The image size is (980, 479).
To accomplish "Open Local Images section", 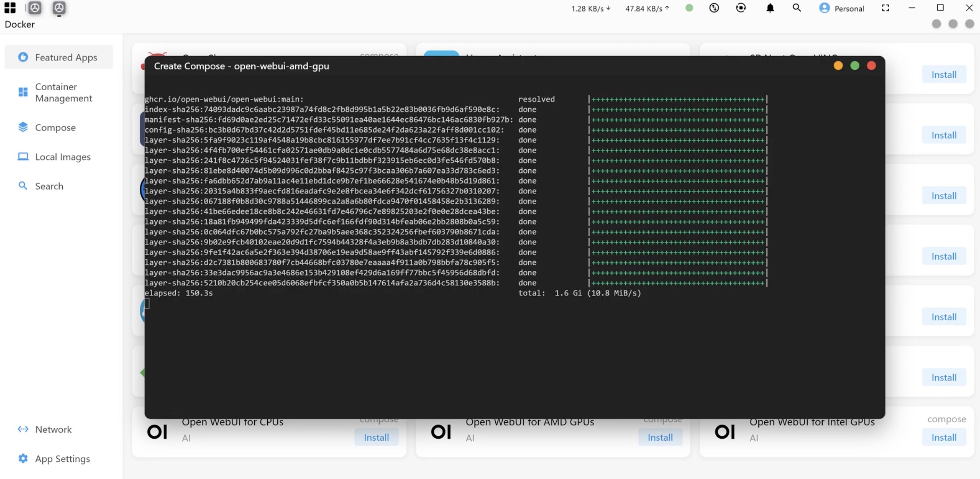I will tap(59, 157).
